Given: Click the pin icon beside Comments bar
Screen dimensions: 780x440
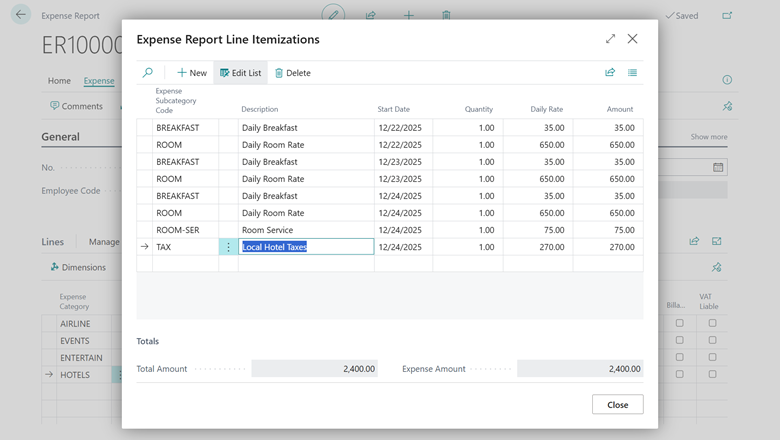Looking at the screenshot, I should 727,106.
